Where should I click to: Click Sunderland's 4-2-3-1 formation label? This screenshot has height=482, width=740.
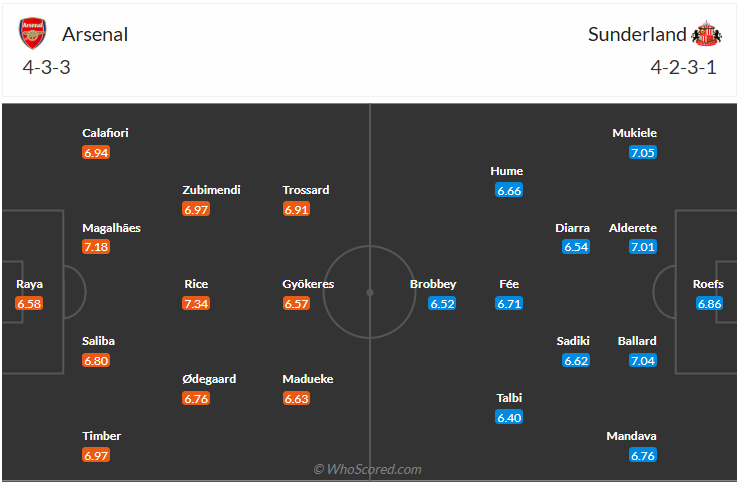pyautogui.click(x=685, y=68)
